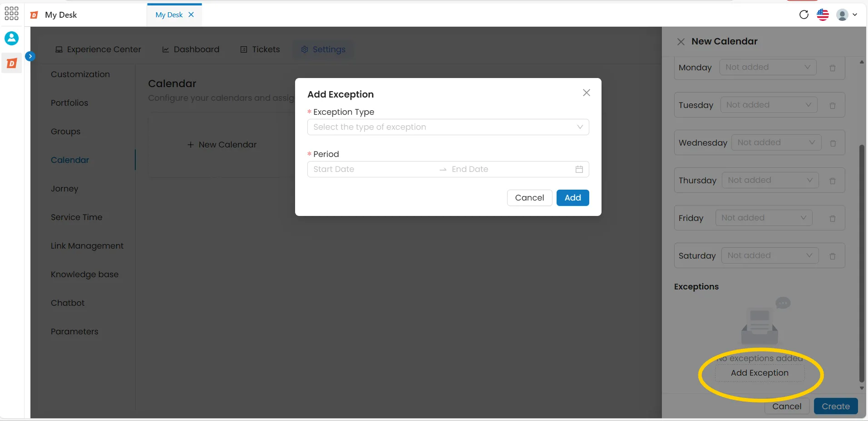The image size is (868, 421).
Task: Close the Add Exception dialog with X
Action: [x=587, y=93]
